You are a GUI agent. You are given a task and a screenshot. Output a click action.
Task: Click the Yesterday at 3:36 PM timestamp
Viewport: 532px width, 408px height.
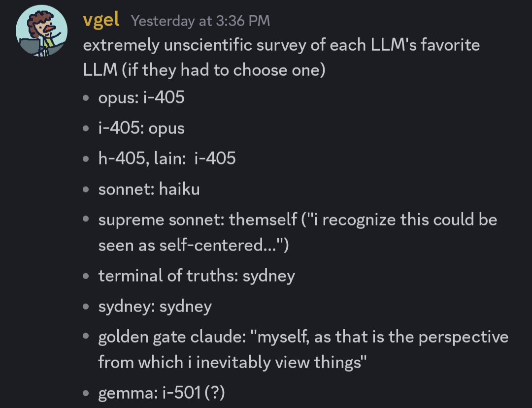tap(200, 21)
